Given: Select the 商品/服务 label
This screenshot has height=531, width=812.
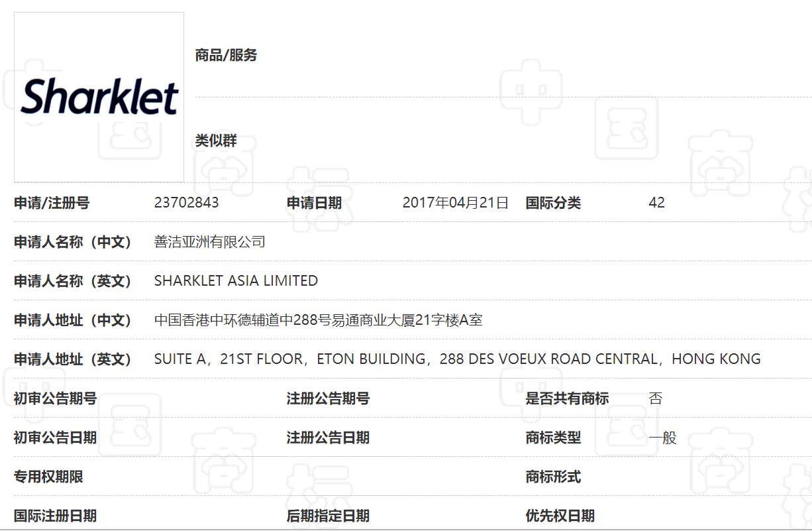Looking at the screenshot, I should [226, 55].
